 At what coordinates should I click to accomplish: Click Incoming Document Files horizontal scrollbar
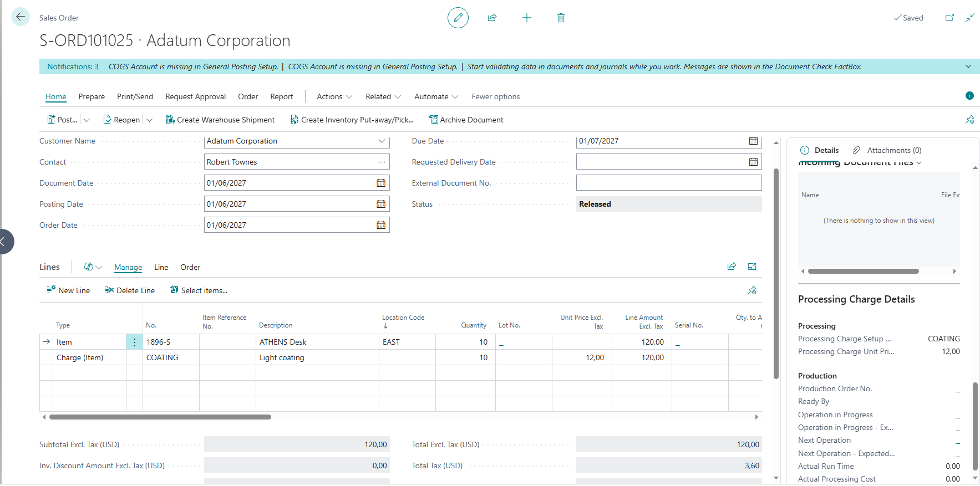point(863,272)
